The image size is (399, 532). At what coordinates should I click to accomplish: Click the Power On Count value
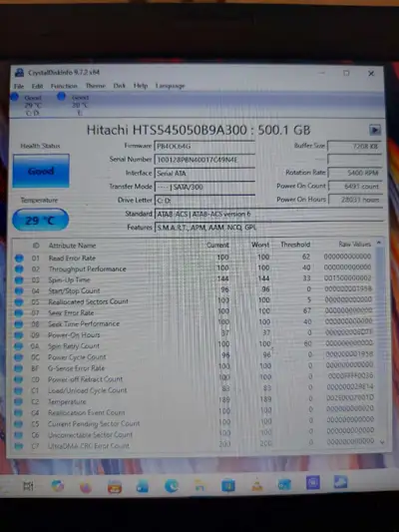point(354,187)
